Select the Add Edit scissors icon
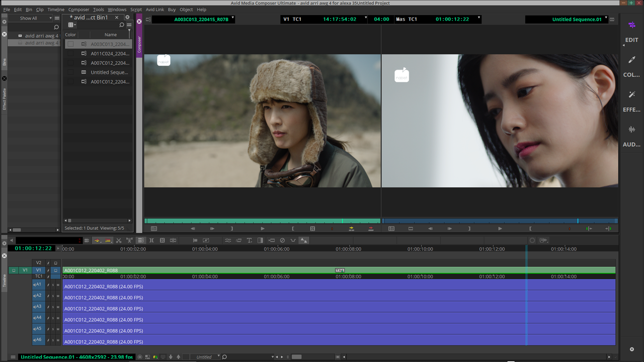644x362 pixels. coord(119,240)
